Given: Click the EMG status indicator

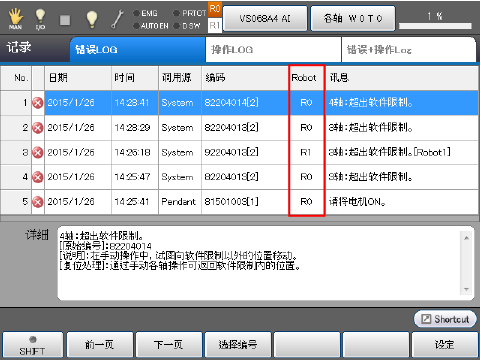Looking at the screenshot, I should click(146, 13).
